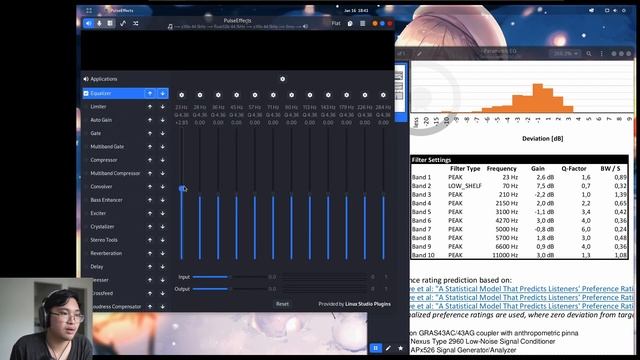Open the Linux Studio Plugins link
Image resolution: width=640 pixels, height=360 pixels.
tap(368, 304)
